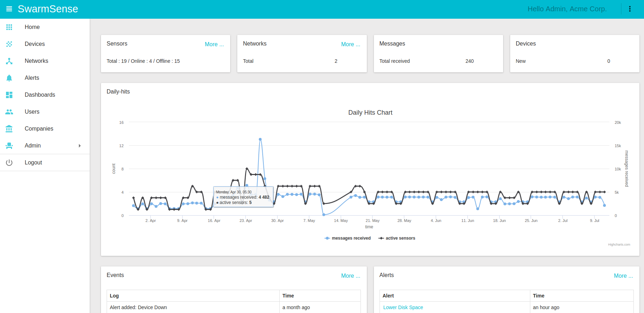Screen dimensions: 644x313
Task: Open More link in Events panel
Action: point(351,276)
